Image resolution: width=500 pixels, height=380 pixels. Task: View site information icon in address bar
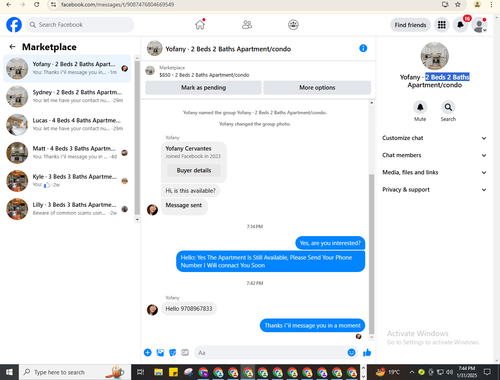(53, 5)
